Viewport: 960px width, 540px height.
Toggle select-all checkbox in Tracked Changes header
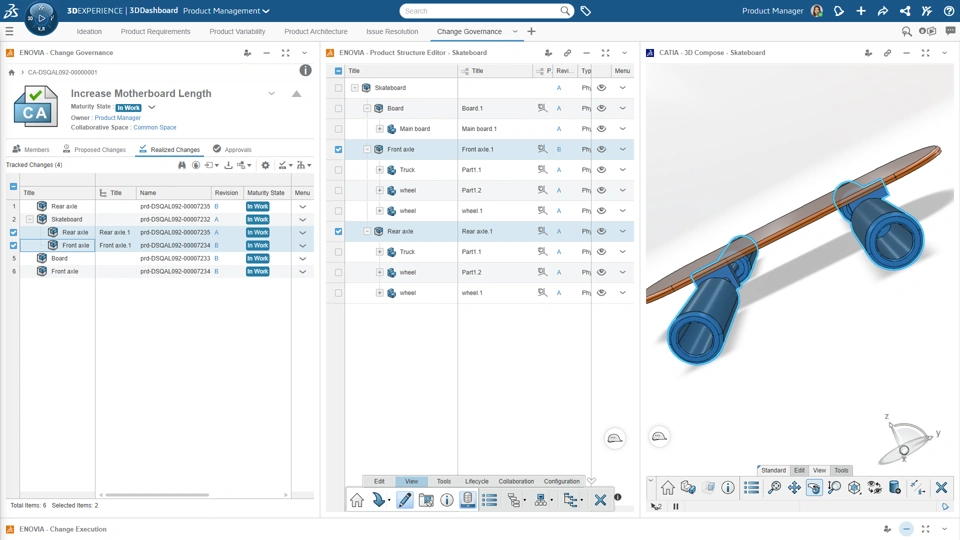[13, 186]
